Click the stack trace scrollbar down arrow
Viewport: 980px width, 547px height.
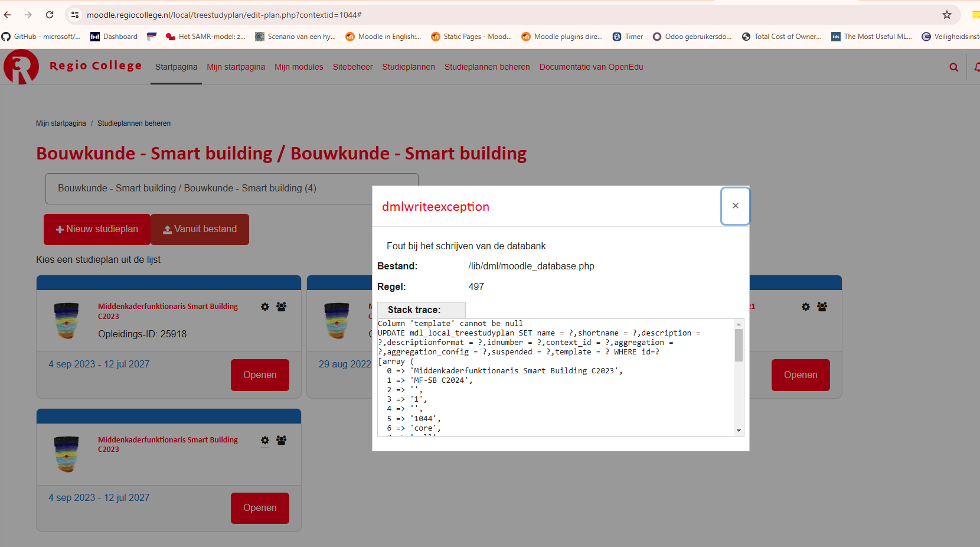(739, 431)
